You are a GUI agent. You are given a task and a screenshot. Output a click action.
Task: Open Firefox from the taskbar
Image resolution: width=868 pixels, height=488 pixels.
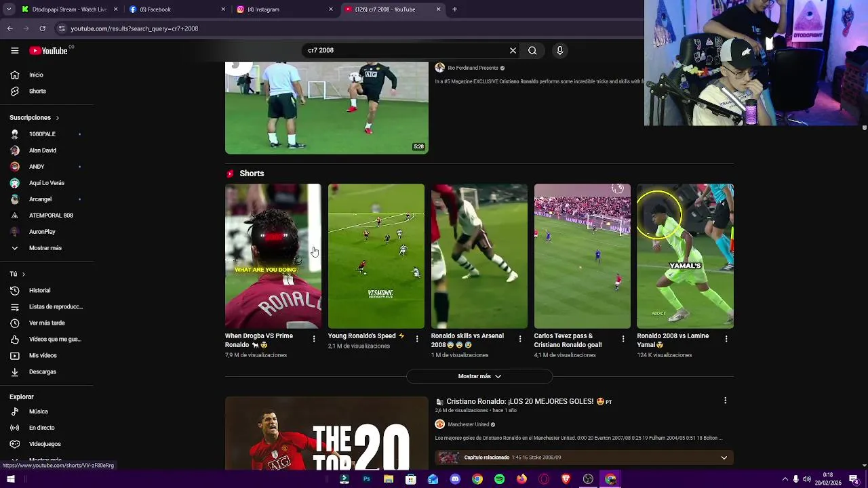click(x=521, y=479)
